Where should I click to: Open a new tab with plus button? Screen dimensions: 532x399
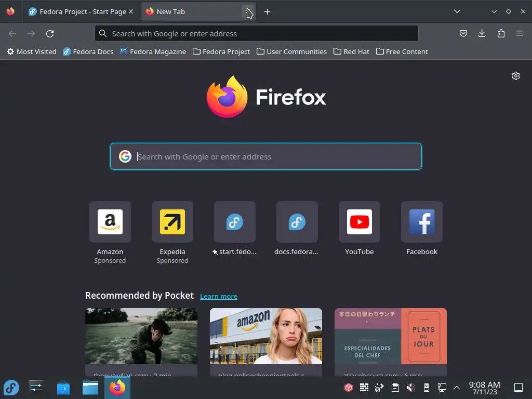coord(268,12)
